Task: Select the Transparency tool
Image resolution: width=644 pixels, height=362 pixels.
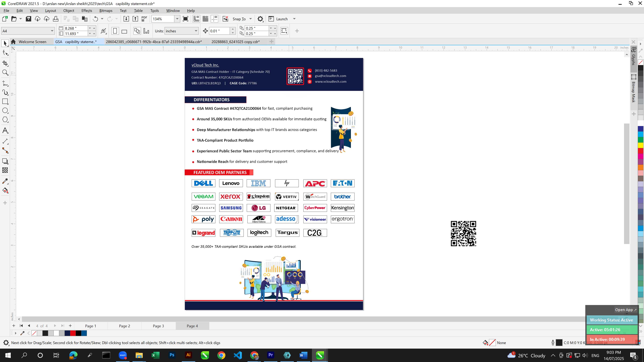Action: coord(5,170)
